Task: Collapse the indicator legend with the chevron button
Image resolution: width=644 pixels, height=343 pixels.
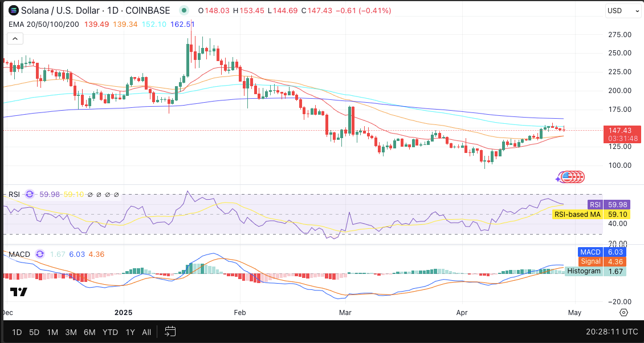Action: coord(15,39)
